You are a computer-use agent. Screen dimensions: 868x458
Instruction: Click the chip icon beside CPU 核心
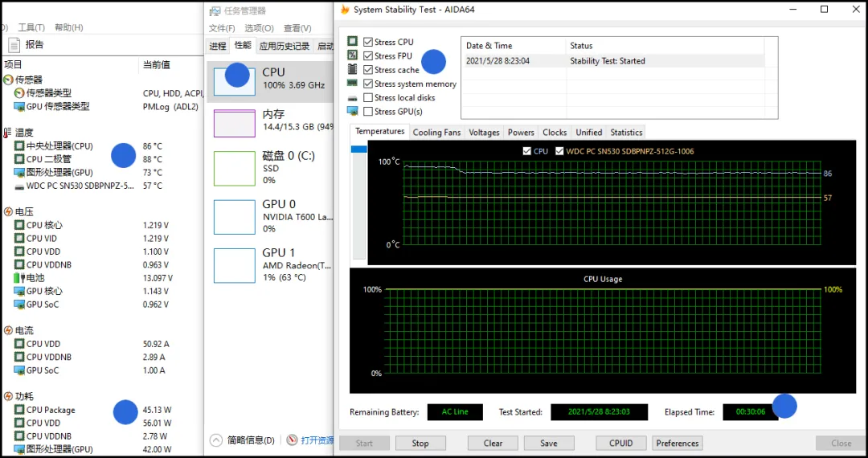[19, 225]
